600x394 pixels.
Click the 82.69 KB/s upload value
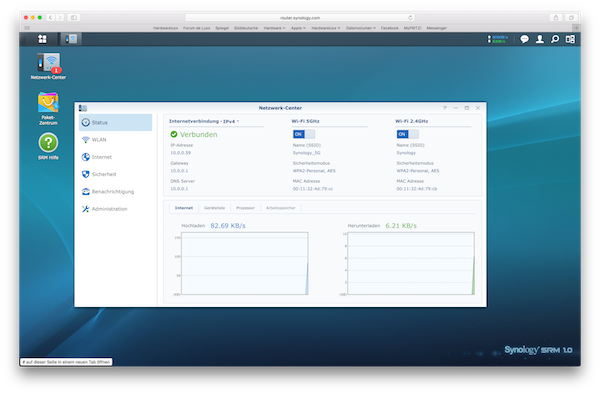click(x=228, y=226)
